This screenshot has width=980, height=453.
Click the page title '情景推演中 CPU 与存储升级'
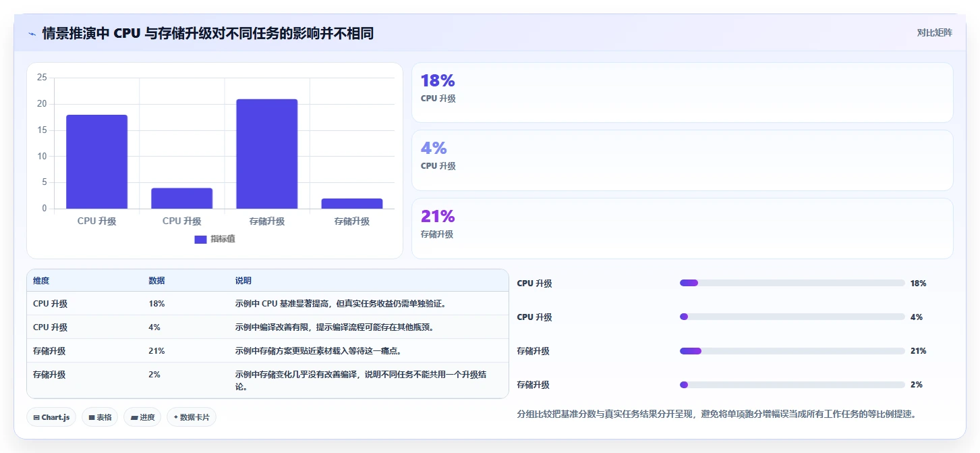point(208,33)
